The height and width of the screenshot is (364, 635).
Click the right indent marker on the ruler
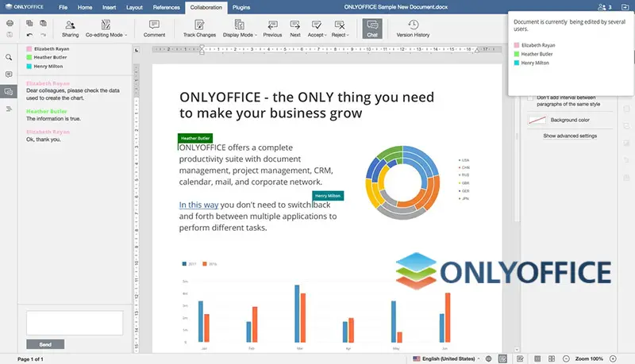477,50
